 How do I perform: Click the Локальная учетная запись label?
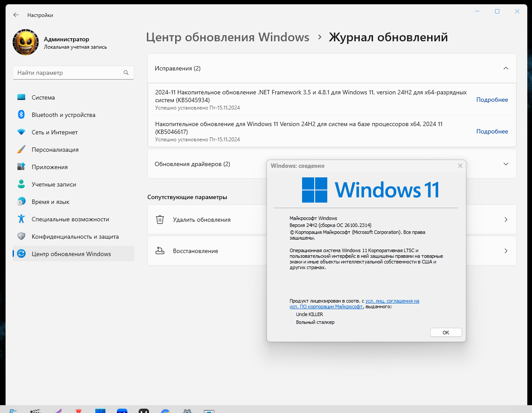(x=75, y=47)
